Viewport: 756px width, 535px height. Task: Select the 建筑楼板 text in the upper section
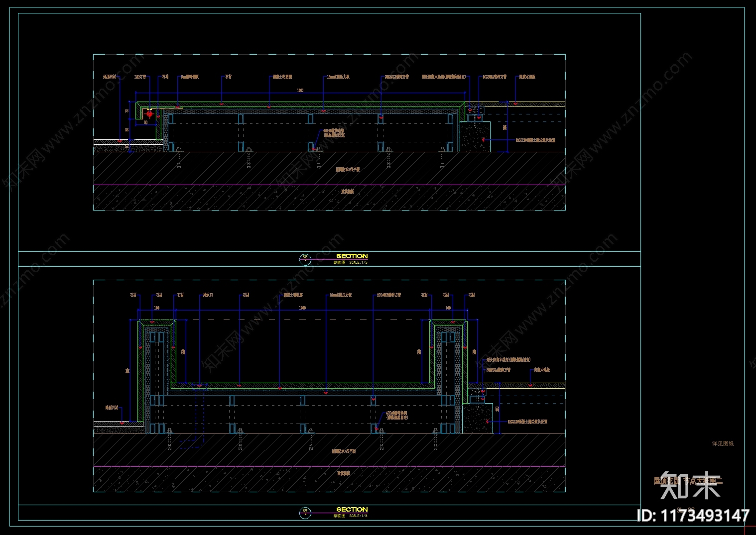[x=347, y=192]
